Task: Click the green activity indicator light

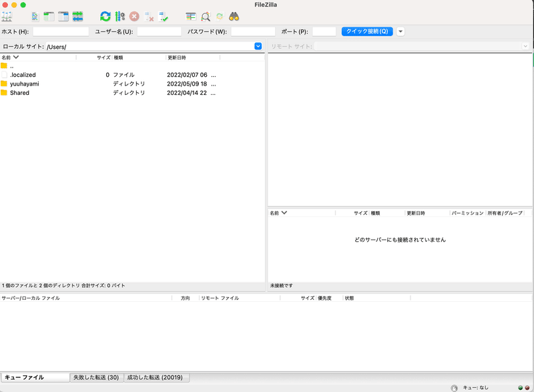Action: (521, 388)
